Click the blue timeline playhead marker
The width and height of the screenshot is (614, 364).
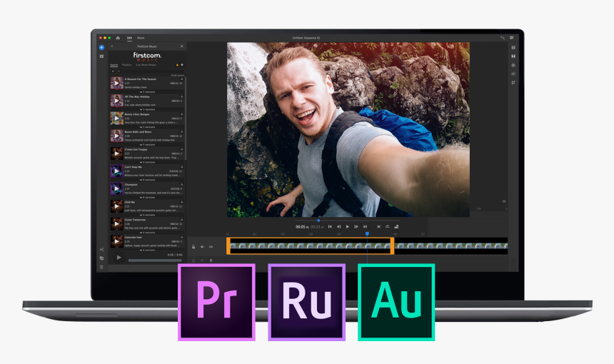point(367,233)
